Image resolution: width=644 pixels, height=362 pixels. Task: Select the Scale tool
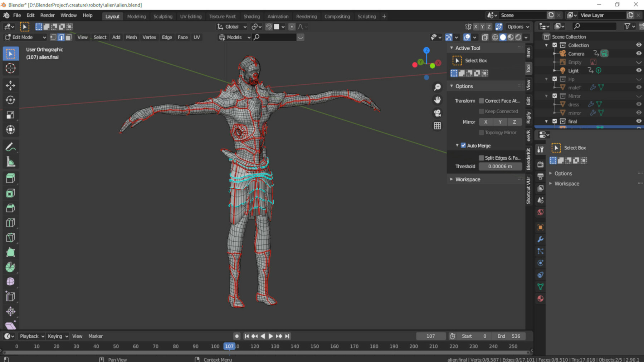click(x=11, y=115)
